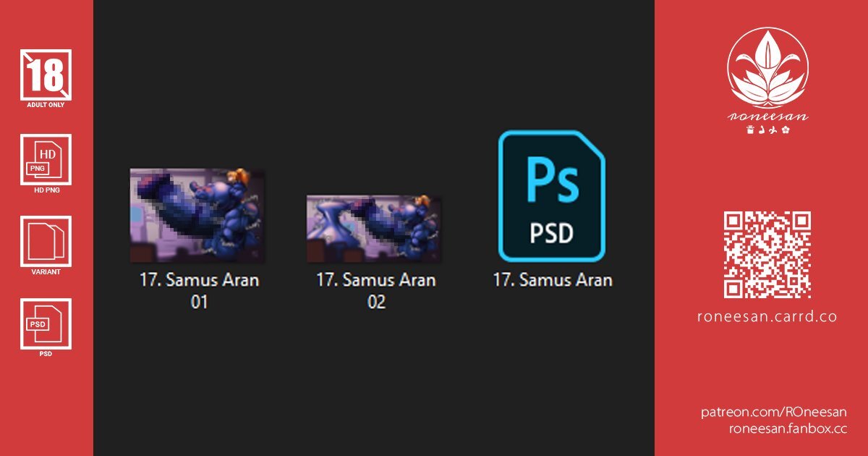The height and width of the screenshot is (456, 868).
Task: Select the 17. Samus Aran 01 thumbnail
Action: pos(197,215)
